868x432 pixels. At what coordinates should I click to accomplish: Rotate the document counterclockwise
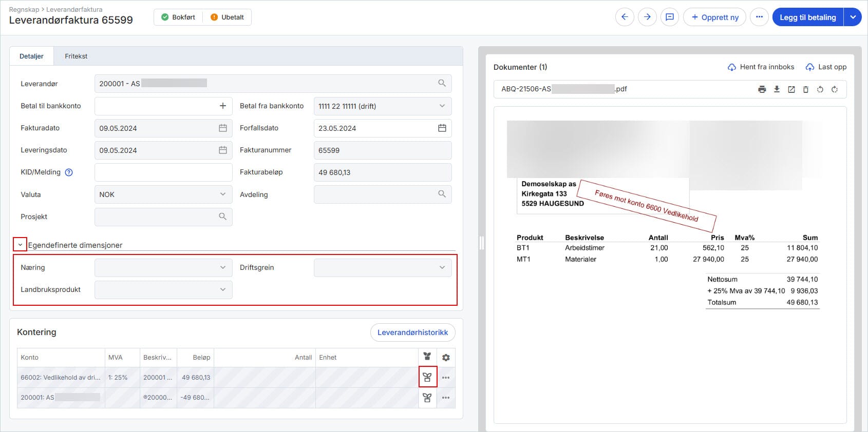coord(820,89)
